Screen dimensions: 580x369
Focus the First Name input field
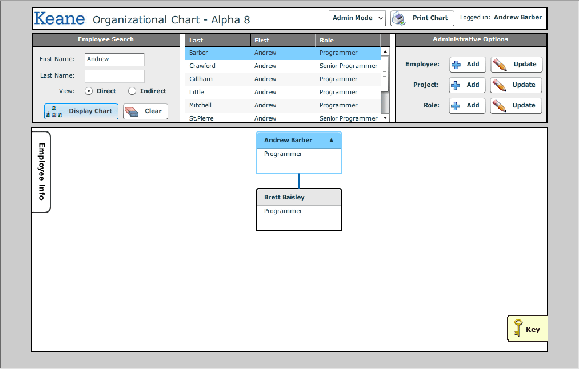pyautogui.click(x=114, y=60)
